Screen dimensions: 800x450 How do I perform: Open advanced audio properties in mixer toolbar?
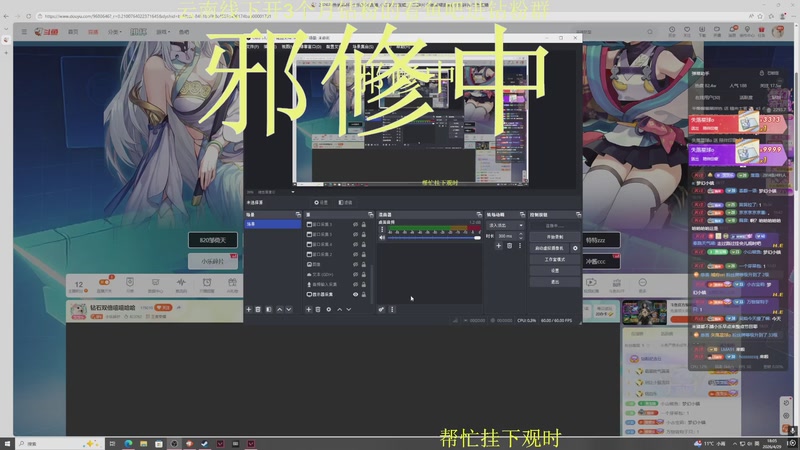381,310
